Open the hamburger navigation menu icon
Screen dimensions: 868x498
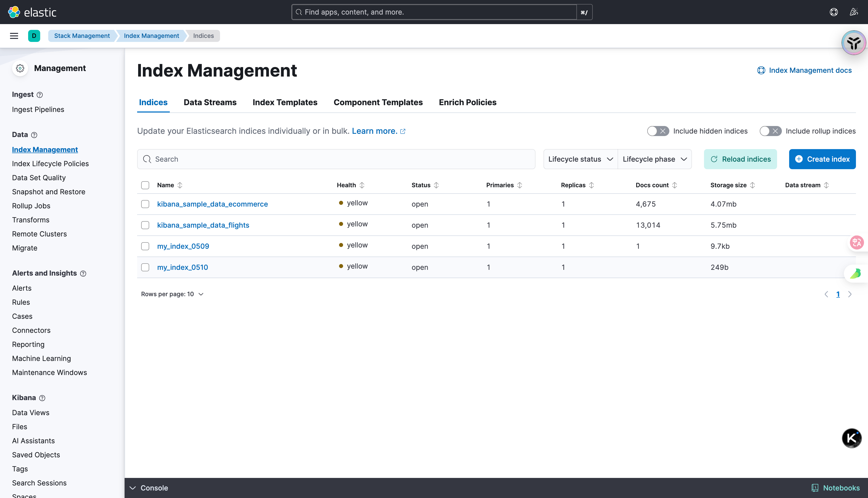(14, 36)
